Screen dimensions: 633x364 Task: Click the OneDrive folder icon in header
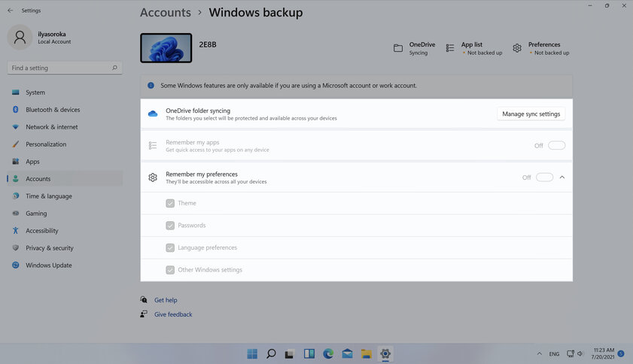click(x=398, y=48)
